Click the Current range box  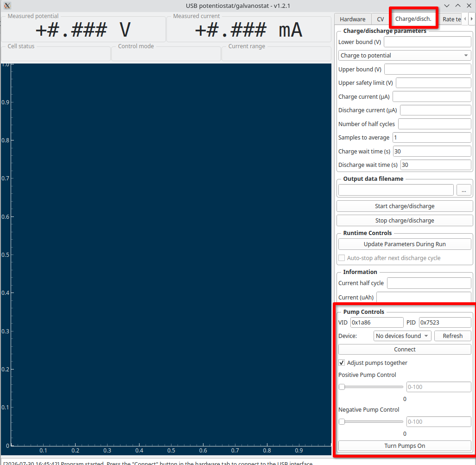(x=276, y=53)
